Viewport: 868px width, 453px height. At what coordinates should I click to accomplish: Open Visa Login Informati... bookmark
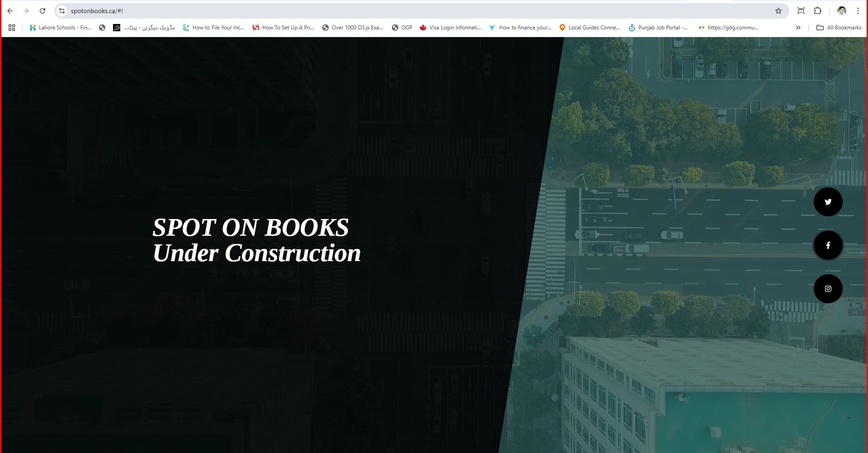450,28
